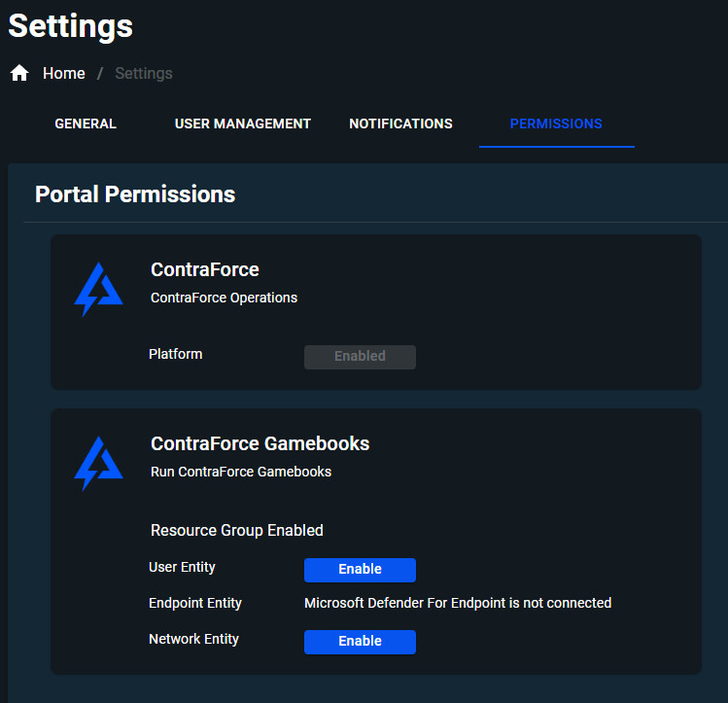Click the Run ContraForce Gamebooks description

[241, 472]
